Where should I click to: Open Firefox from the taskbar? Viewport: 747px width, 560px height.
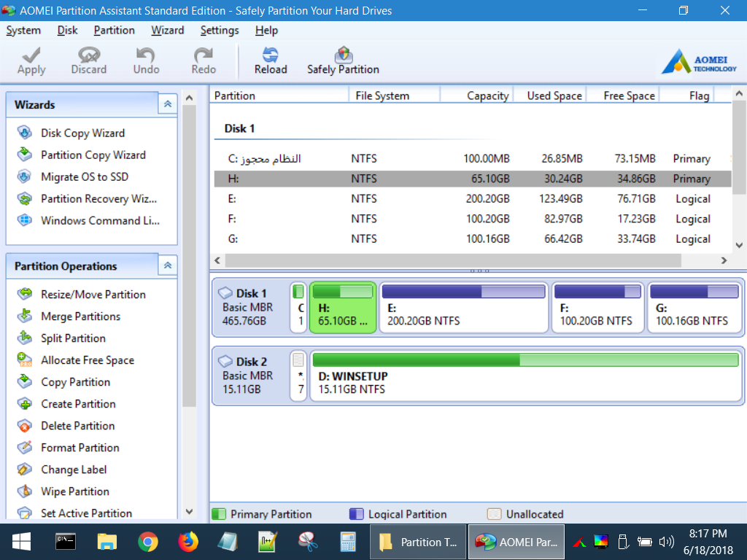tap(188, 542)
